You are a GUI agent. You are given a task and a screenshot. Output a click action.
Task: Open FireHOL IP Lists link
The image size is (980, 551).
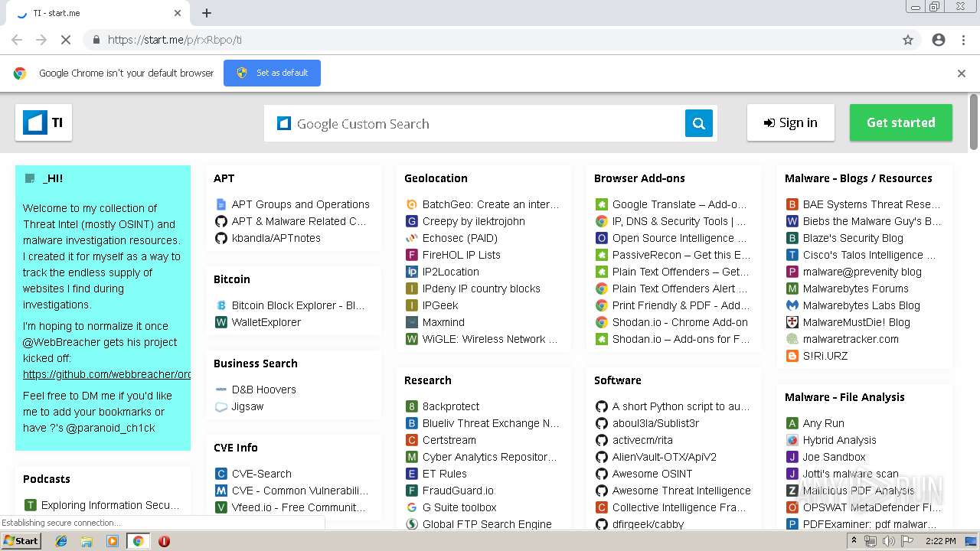tap(462, 255)
